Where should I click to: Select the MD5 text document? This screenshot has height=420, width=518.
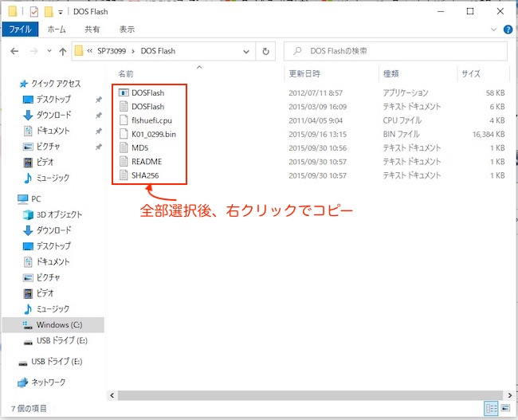coord(139,148)
